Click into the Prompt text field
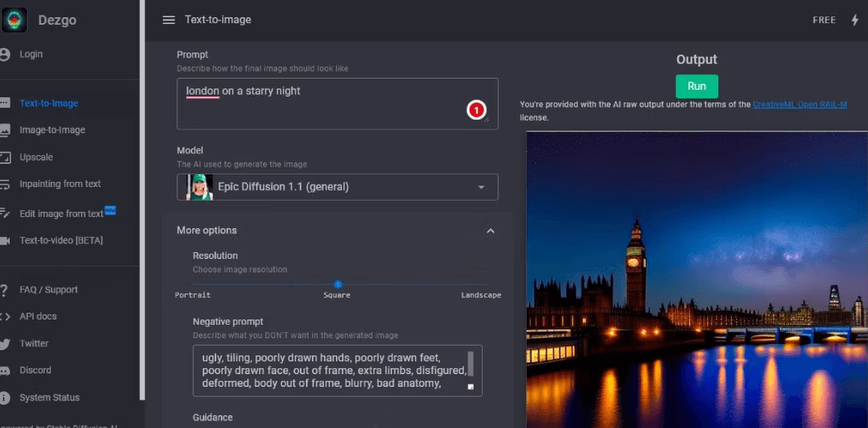Screen dimensions: 868x428 click(337, 103)
